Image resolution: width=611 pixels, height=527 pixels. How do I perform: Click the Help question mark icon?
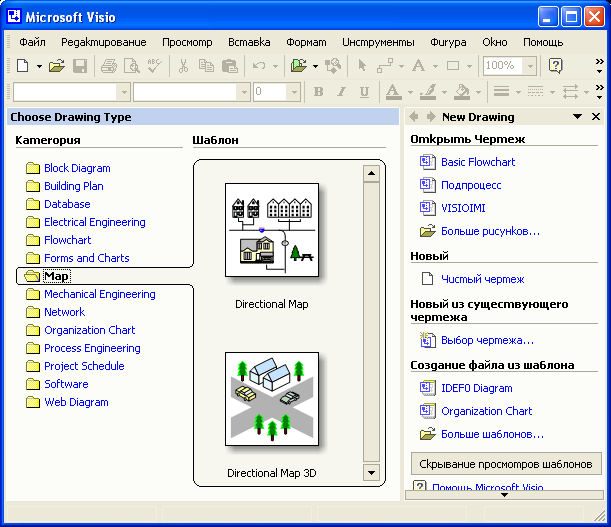tap(556, 65)
